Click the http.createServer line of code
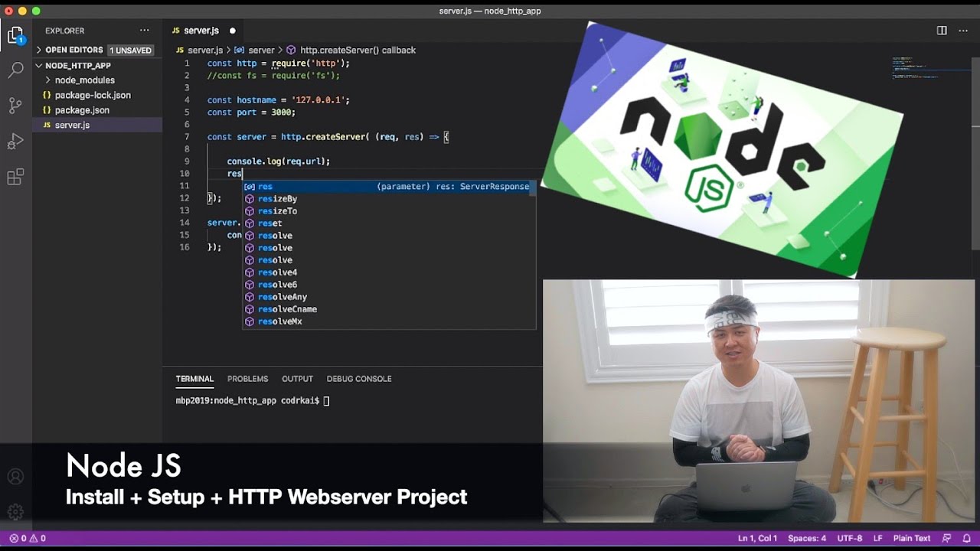The width and height of the screenshot is (980, 551). 328,137
